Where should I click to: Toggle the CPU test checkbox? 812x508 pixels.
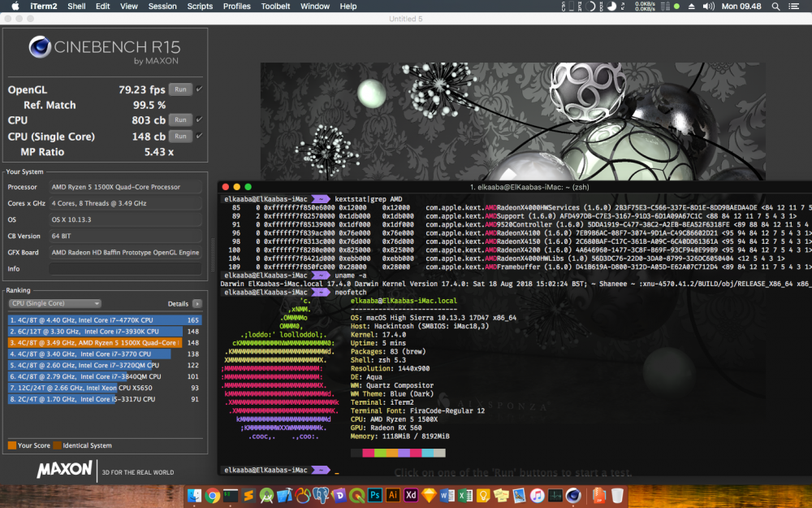click(199, 119)
